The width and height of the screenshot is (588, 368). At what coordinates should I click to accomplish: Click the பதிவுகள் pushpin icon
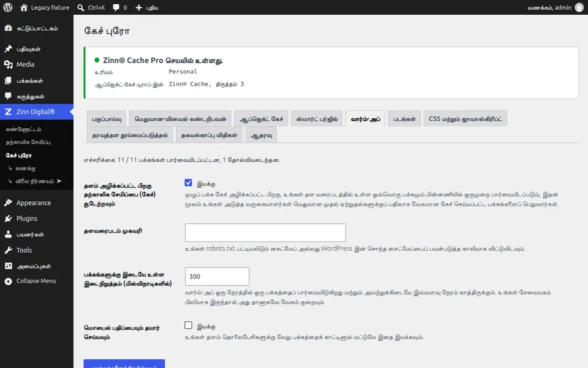[8, 49]
